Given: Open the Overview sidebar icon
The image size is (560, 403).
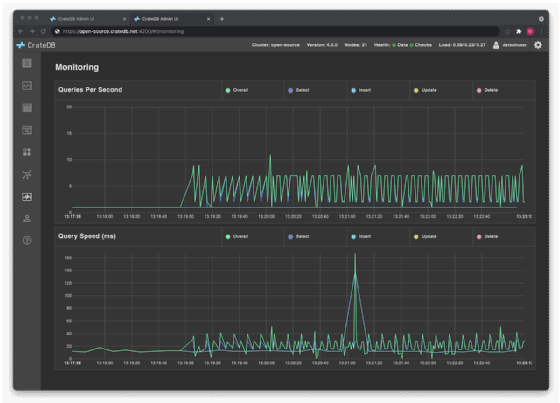Looking at the screenshot, I should click(x=27, y=63).
